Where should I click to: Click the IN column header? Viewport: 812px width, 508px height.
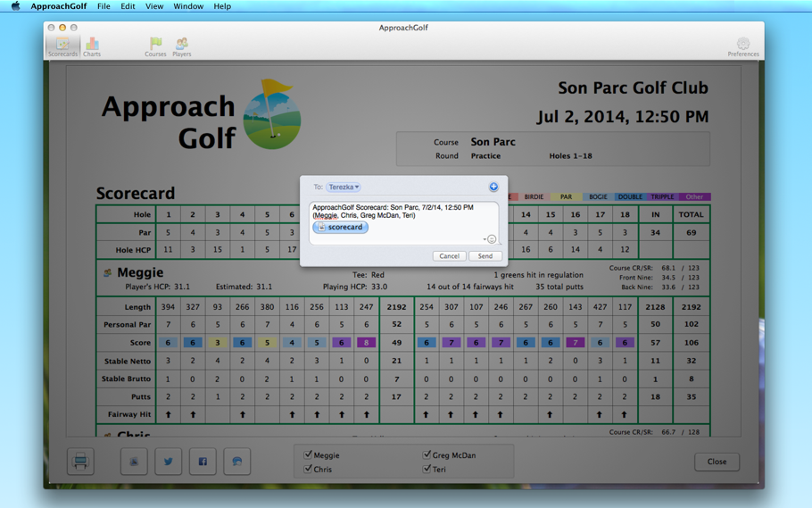(x=655, y=214)
